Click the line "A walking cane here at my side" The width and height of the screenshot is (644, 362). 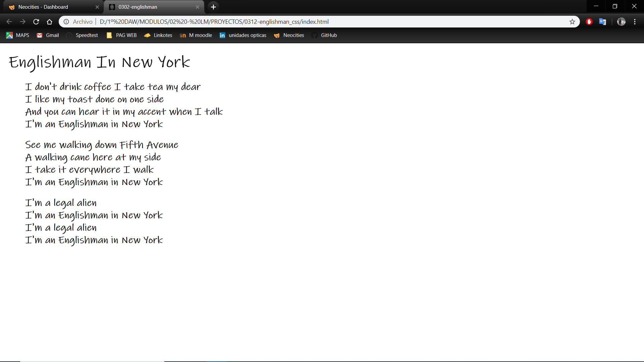tap(93, 157)
